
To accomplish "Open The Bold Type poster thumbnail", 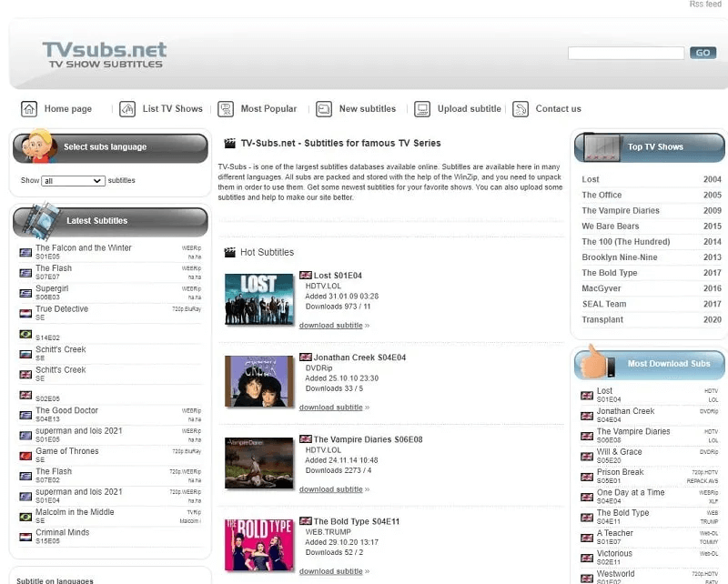I will click(x=259, y=545).
